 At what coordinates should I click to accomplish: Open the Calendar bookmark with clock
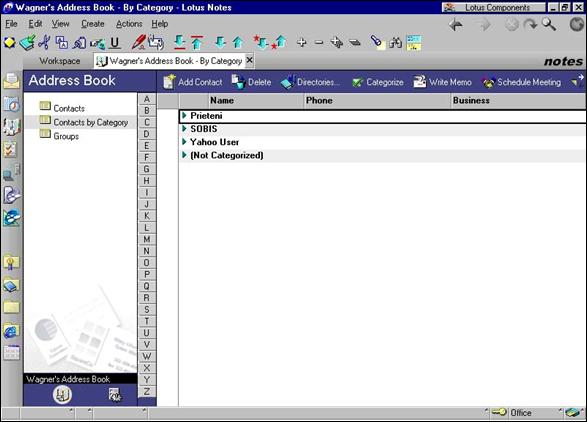pyautogui.click(x=11, y=104)
